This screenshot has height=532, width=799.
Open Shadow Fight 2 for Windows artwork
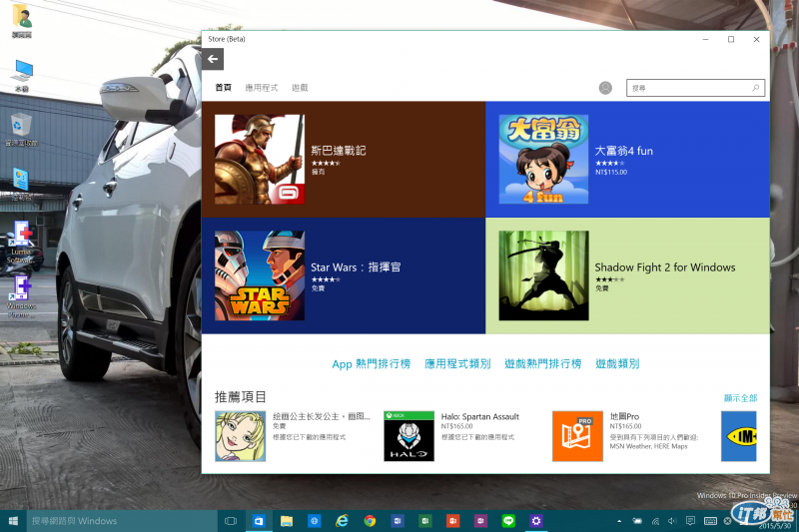point(543,275)
